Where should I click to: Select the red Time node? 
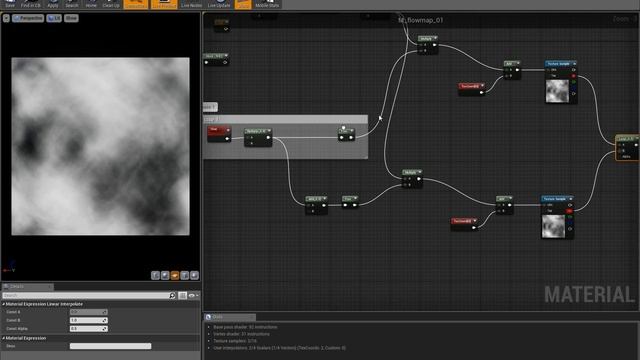219,134
